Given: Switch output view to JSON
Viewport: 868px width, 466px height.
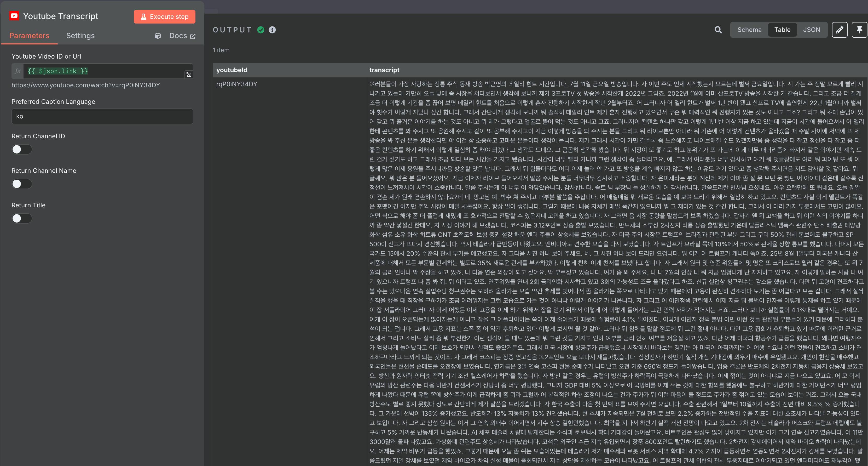Looking at the screenshot, I should 811,30.
